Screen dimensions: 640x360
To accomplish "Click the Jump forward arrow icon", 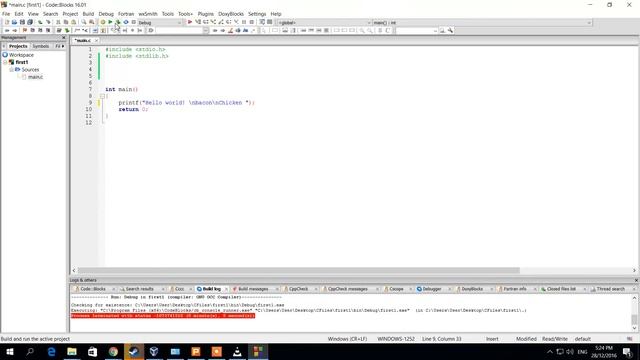I will (14, 31).
